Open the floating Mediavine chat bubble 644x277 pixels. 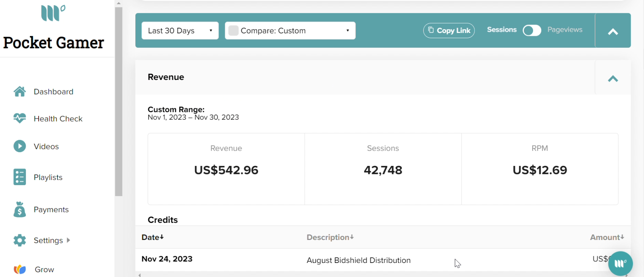[x=620, y=264]
